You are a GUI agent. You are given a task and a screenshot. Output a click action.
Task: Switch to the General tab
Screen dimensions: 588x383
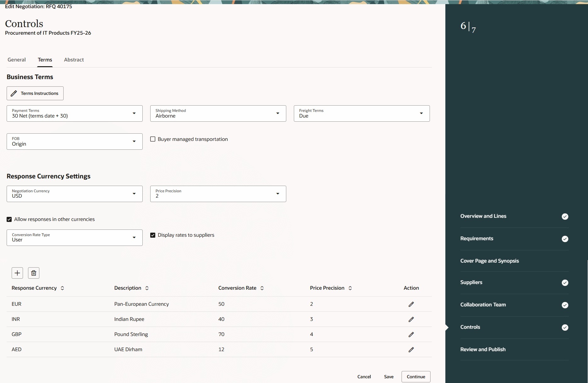(x=17, y=60)
